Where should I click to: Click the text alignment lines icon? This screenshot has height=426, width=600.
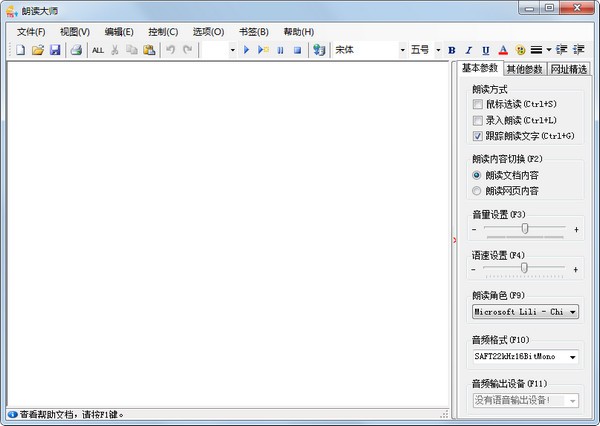tap(536, 50)
